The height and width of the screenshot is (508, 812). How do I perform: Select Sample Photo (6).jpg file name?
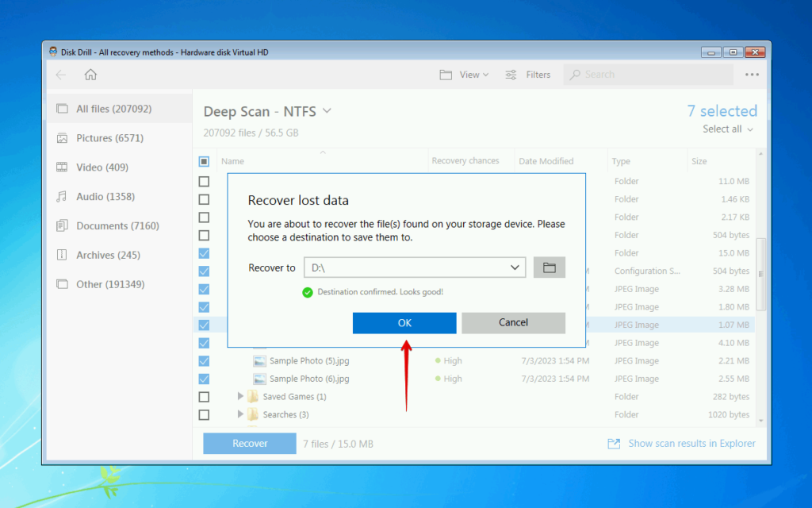click(309, 379)
